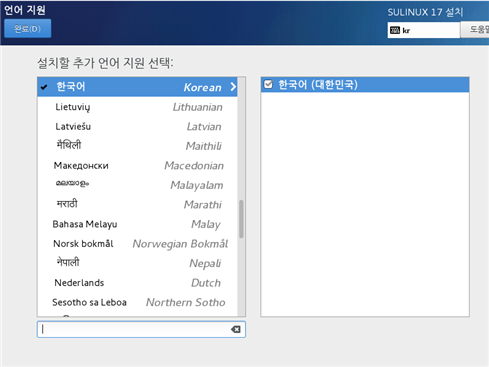Select the Sesotho sa Leboa row
Screen dimensions: 489x367
137,302
